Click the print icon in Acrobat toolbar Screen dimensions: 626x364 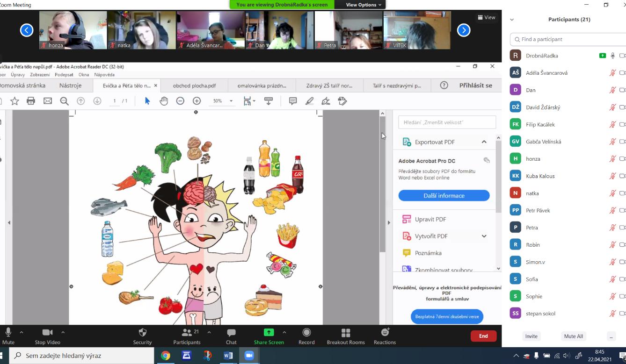click(31, 101)
